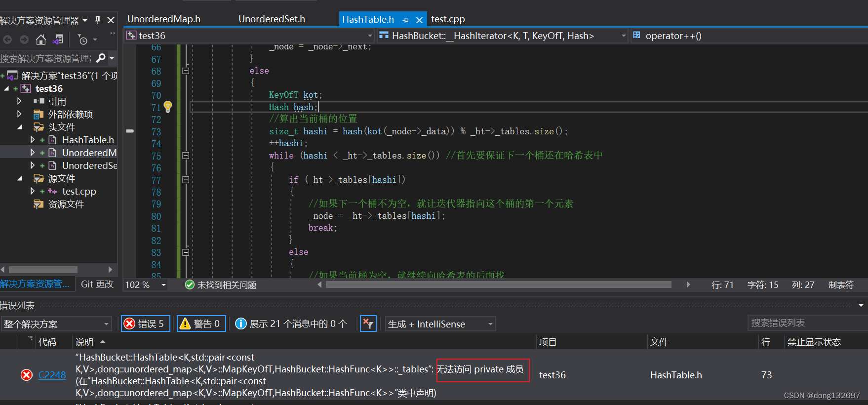Switch to the Git 更改 tab
This screenshot has height=405, width=868.
97,284
